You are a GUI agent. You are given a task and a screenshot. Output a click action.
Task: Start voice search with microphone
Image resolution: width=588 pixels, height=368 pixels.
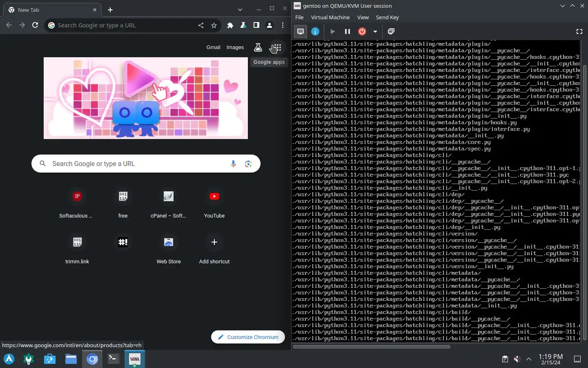pos(233,164)
